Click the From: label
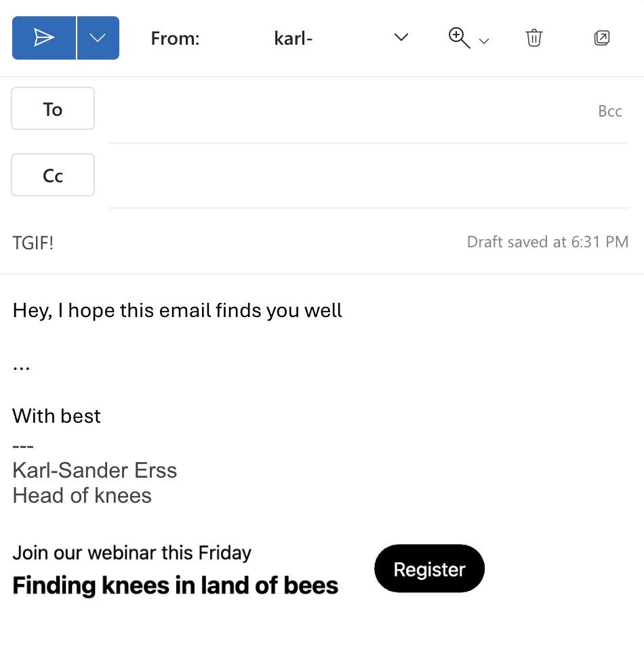Viewport: 644px width, 645px height. (175, 38)
